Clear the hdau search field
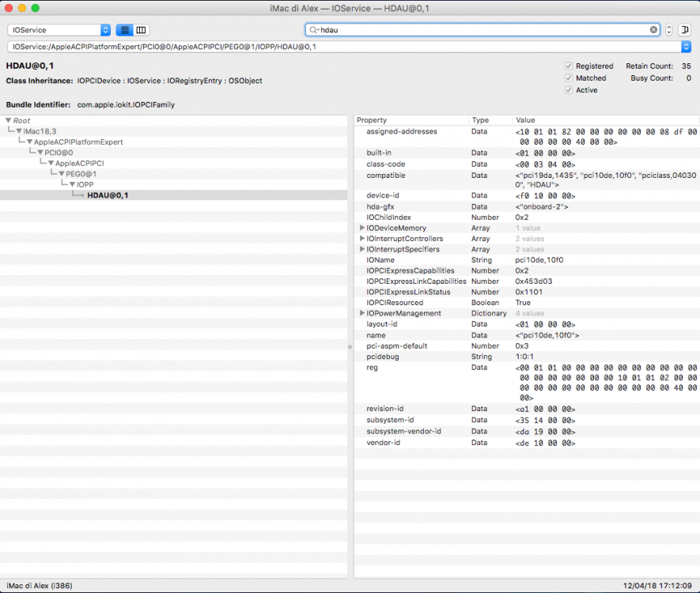This screenshot has width=700, height=593. 653,30
